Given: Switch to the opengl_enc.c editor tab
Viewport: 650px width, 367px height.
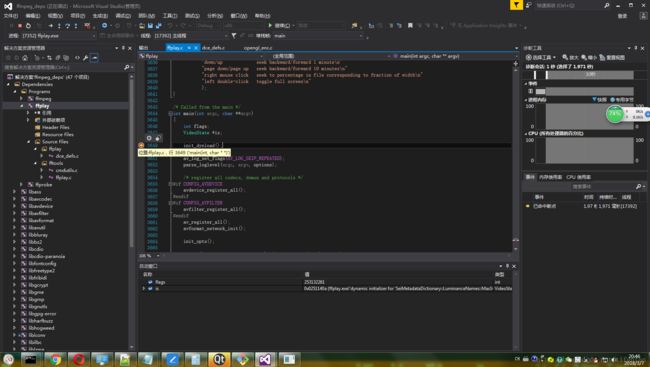Looking at the screenshot, I should 258,48.
